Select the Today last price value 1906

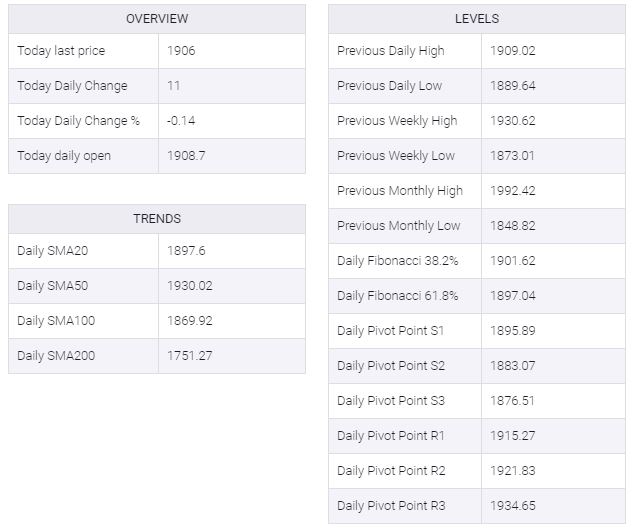181,51
